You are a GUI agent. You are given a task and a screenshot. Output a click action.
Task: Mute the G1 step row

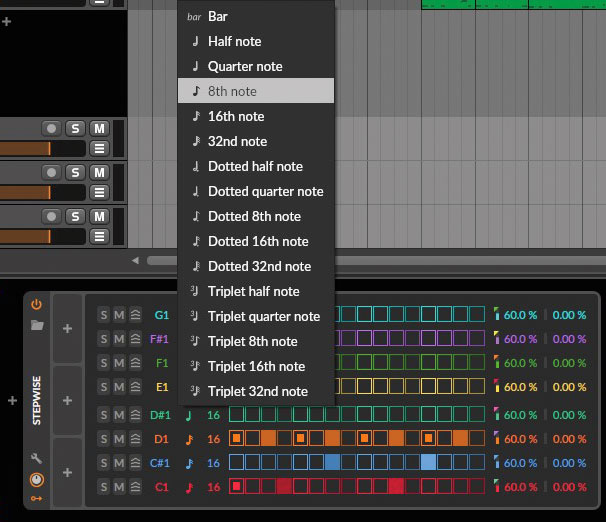coord(119,315)
